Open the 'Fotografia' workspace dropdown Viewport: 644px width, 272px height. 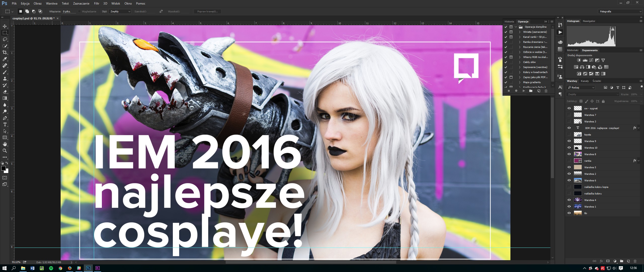tap(620, 11)
